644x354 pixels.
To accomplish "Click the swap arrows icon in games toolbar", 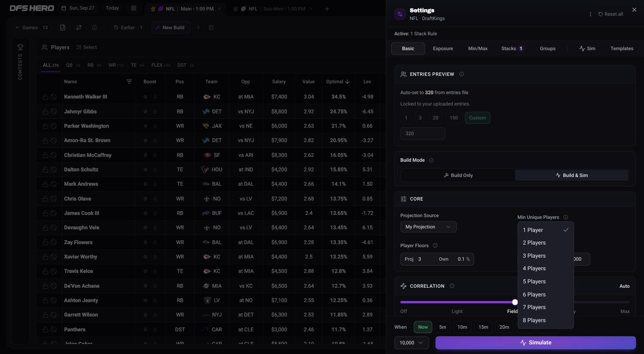I will tap(79, 27).
